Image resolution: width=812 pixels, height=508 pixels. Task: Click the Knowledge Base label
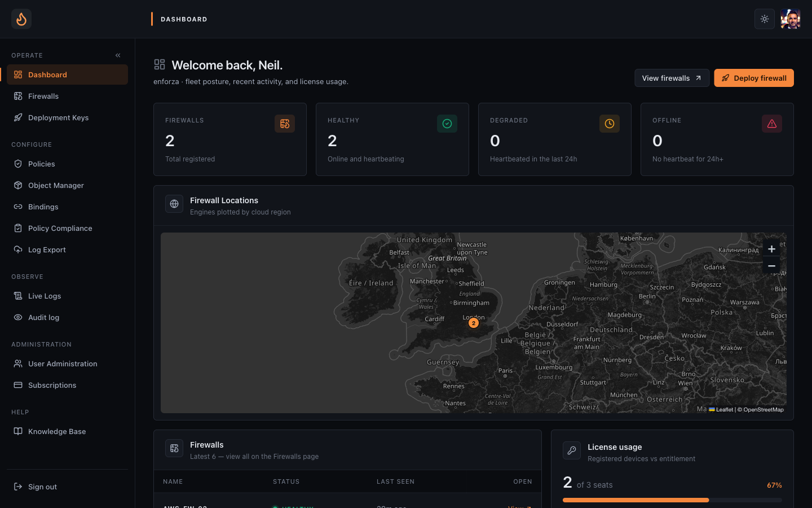pos(57,431)
